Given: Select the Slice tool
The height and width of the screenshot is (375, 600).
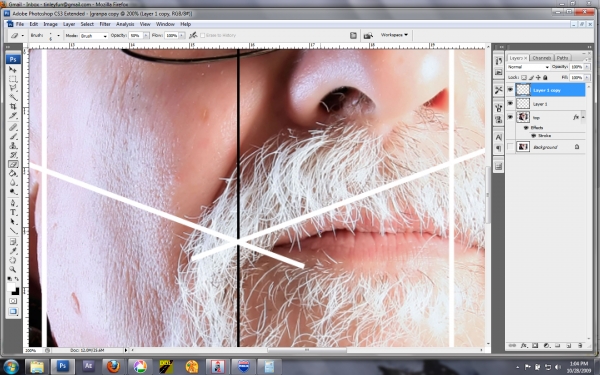Looking at the screenshot, I should (13, 116).
